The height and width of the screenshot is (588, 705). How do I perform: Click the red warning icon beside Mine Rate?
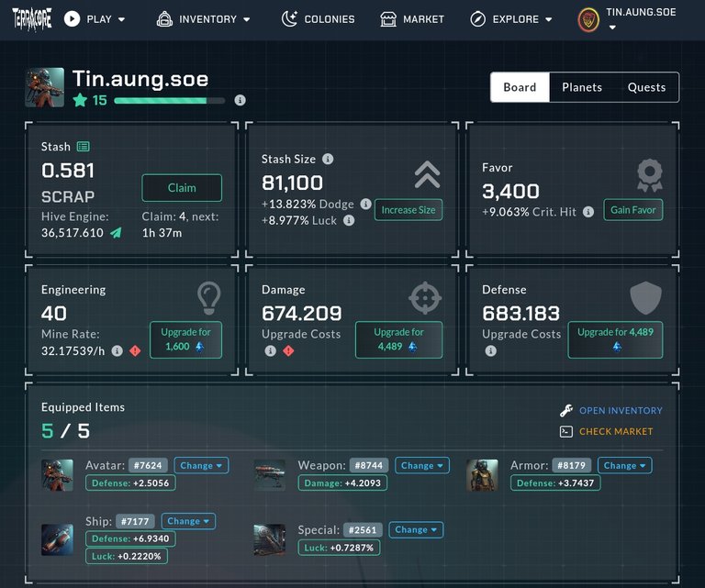click(x=135, y=350)
